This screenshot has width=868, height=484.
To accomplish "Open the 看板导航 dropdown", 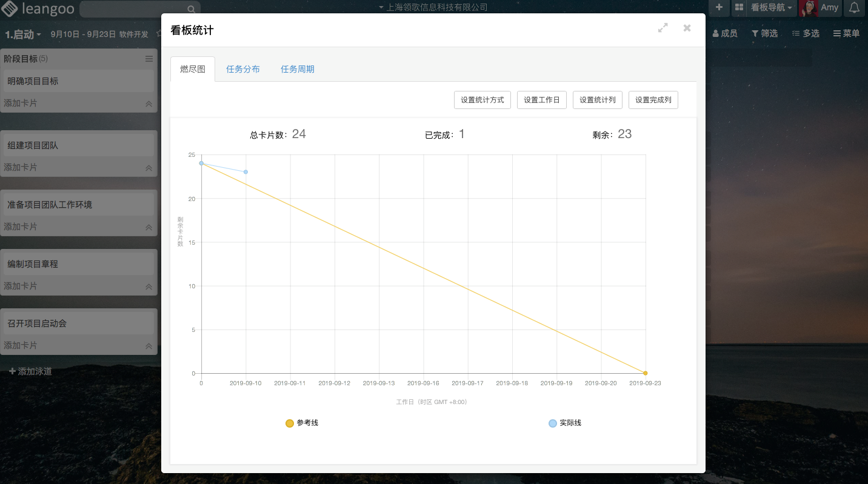I will (772, 8).
